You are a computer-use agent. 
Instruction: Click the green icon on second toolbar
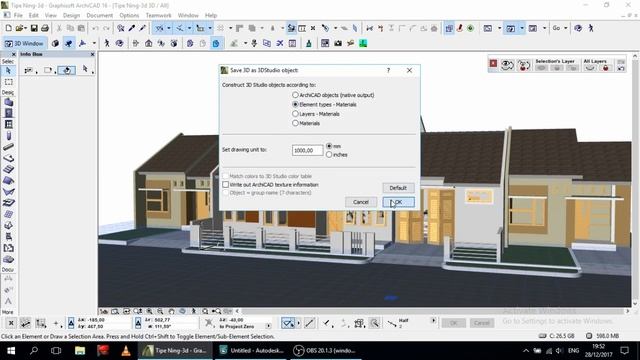coord(363,43)
